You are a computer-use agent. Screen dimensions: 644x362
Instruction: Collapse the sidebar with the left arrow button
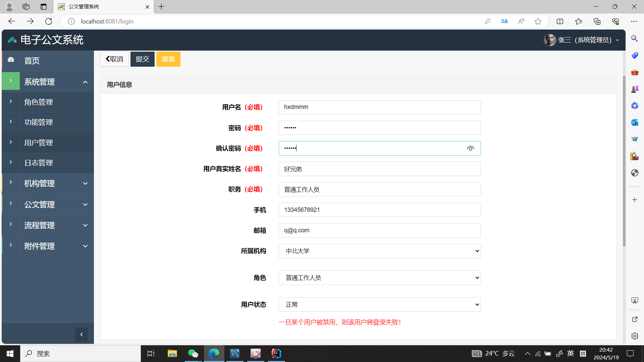point(81,335)
